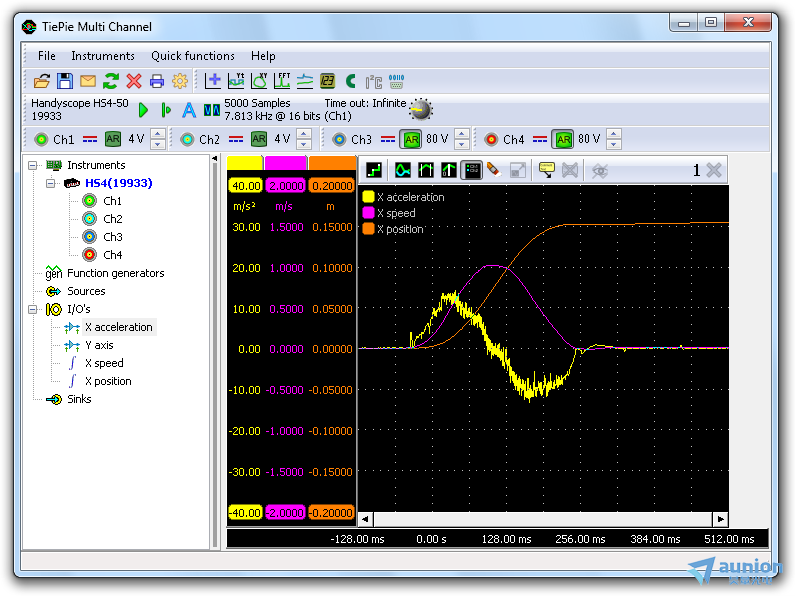This screenshot has width=795, height=596.
Task: Toggle Ch1 auto ranging AR button
Action: click(113, 139)
